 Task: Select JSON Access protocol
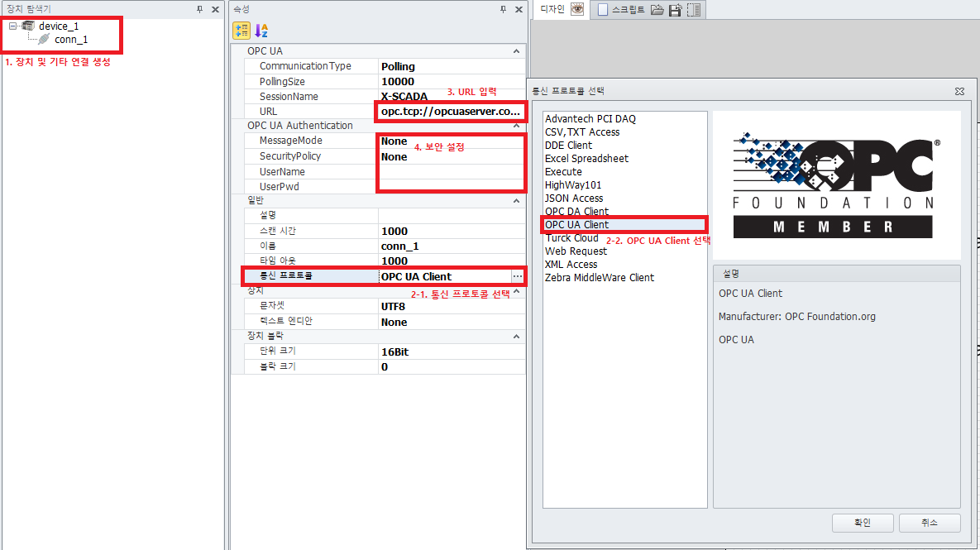point(574,198)
